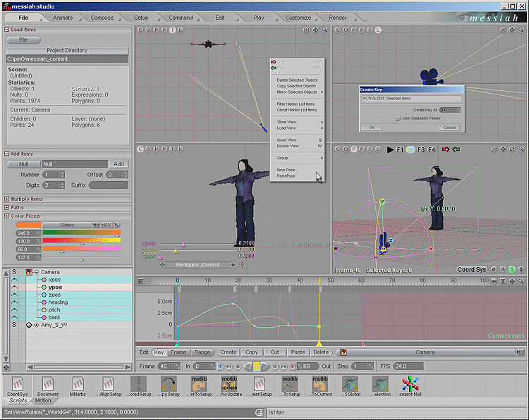
Task: Click the Add button for null items
Action: pos(118,164)
